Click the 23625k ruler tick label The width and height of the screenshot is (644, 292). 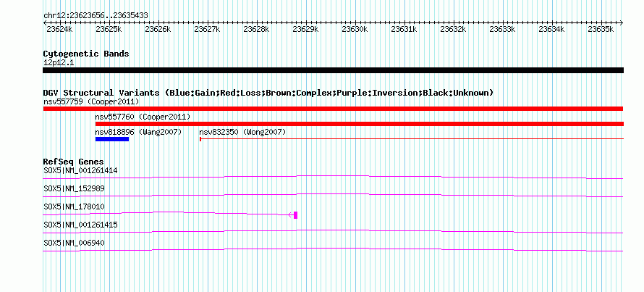(109, 29)
